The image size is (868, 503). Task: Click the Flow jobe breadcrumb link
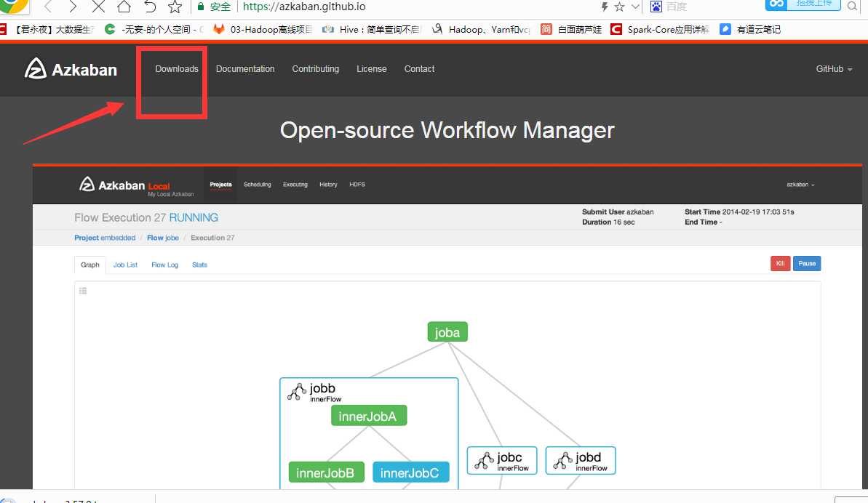[x=163, y=238]
